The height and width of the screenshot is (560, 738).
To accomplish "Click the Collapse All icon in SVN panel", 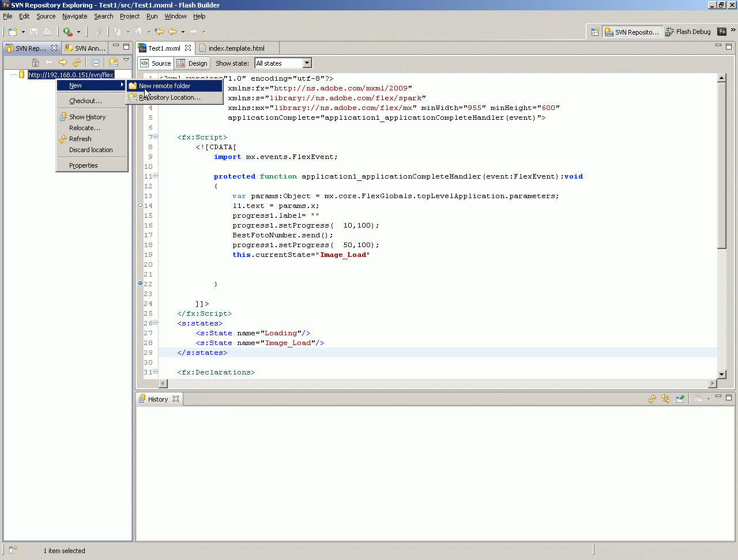I will coord(96,62).
